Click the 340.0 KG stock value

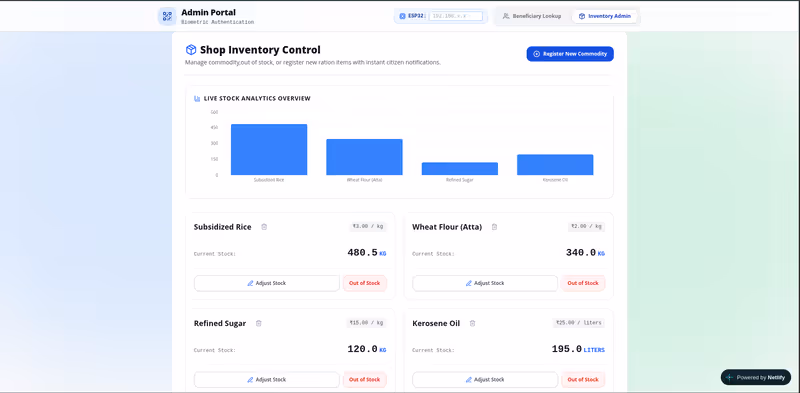(x=585, y=253)
